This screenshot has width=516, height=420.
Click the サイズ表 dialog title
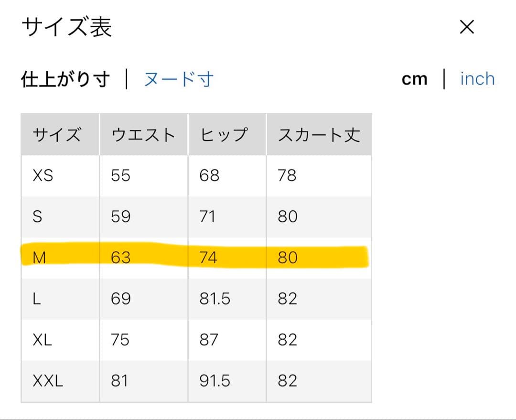pos(66,27)
